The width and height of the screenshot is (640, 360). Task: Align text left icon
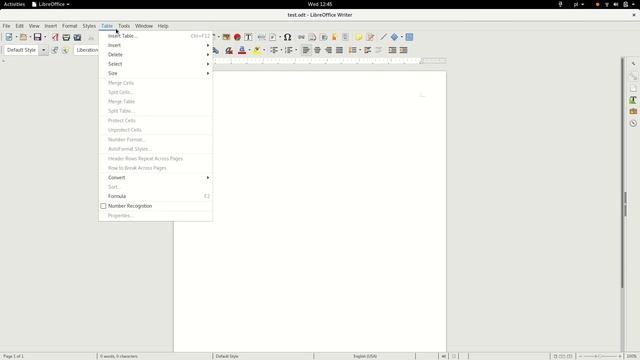[x=306, y=50]
